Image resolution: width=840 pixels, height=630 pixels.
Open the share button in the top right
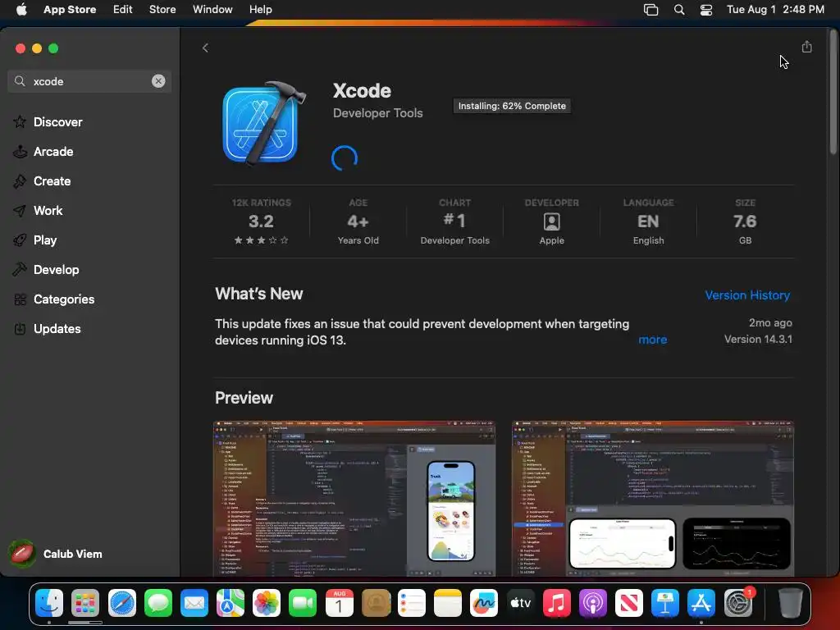click(806, 47)
